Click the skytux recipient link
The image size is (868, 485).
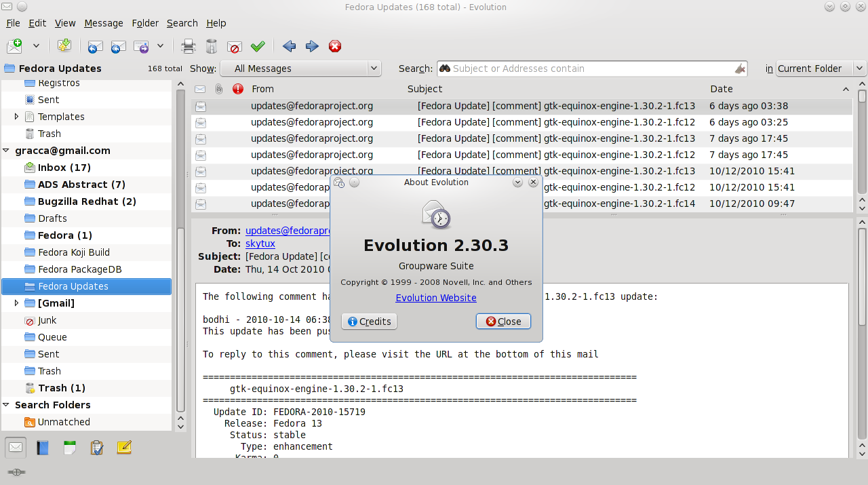coord(260,244)
